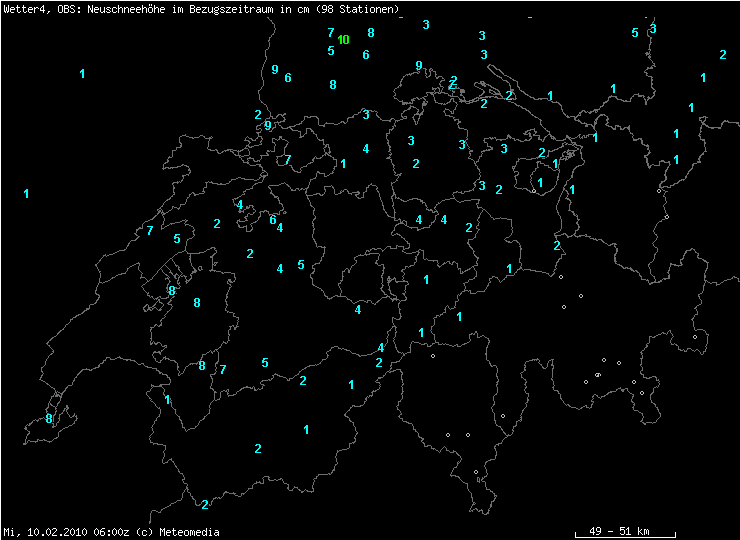
Task: Select the southernmost white circle station marker
Action: (x=476, y=472)
